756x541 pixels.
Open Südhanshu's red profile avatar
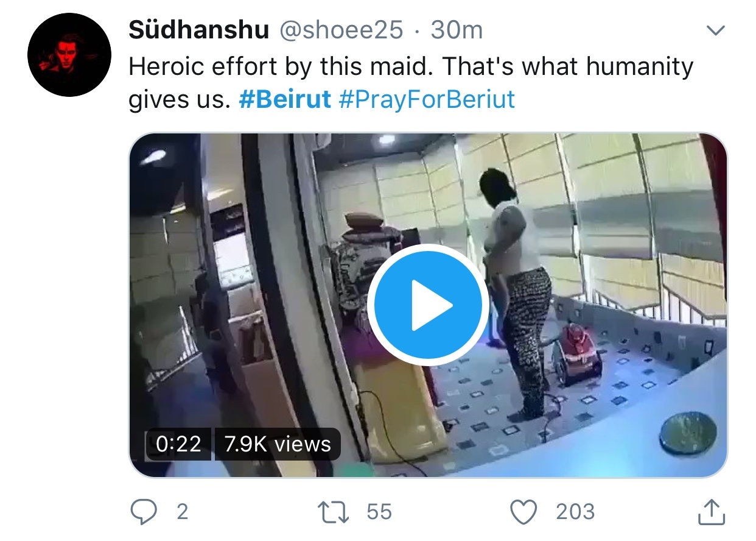pos(69,55)
